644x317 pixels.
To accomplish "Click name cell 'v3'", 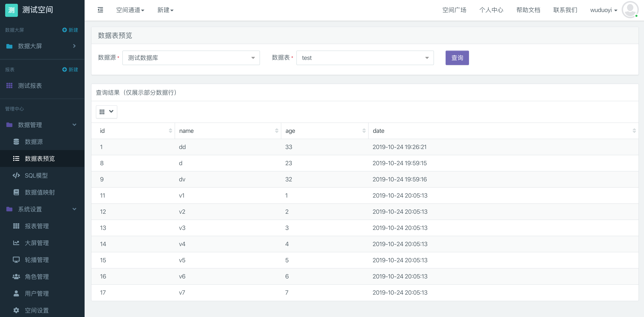I will [x=182, y=228].
